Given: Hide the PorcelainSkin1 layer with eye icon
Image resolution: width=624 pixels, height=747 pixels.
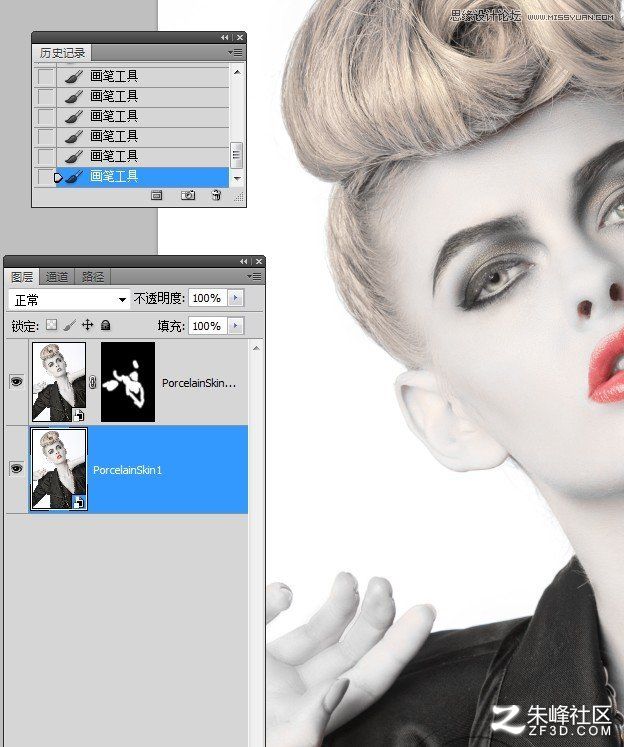Looking at the screenshot, I should (17, 469).
